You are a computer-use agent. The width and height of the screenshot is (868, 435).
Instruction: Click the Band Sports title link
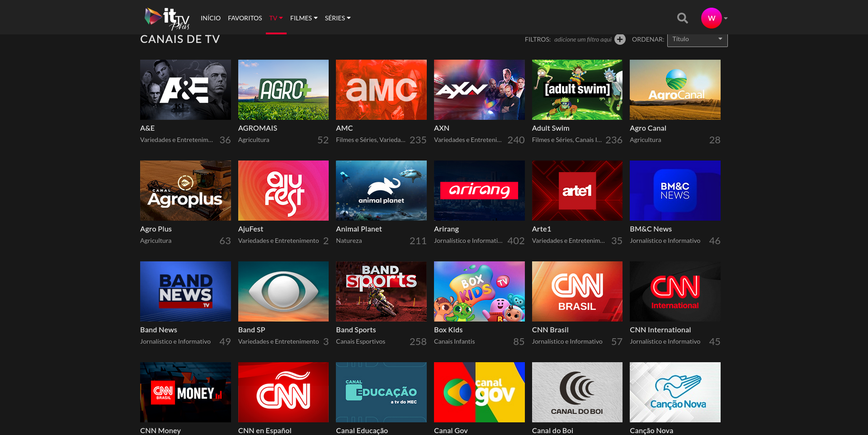tap(356, 330)
